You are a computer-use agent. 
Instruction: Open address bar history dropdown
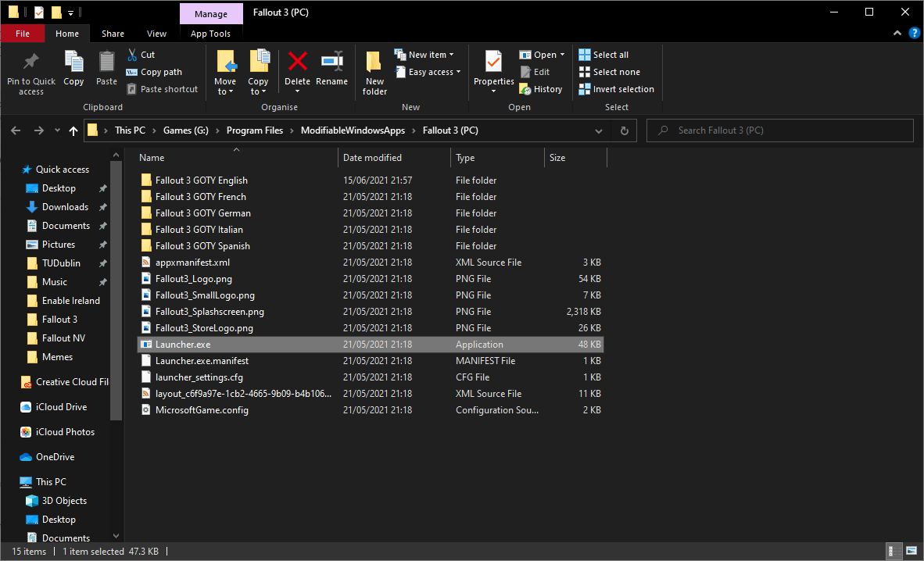[599, 130]
